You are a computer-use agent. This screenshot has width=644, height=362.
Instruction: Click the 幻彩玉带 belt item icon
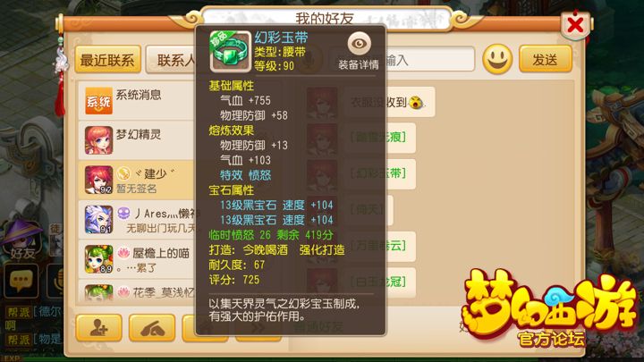(230, 52)
